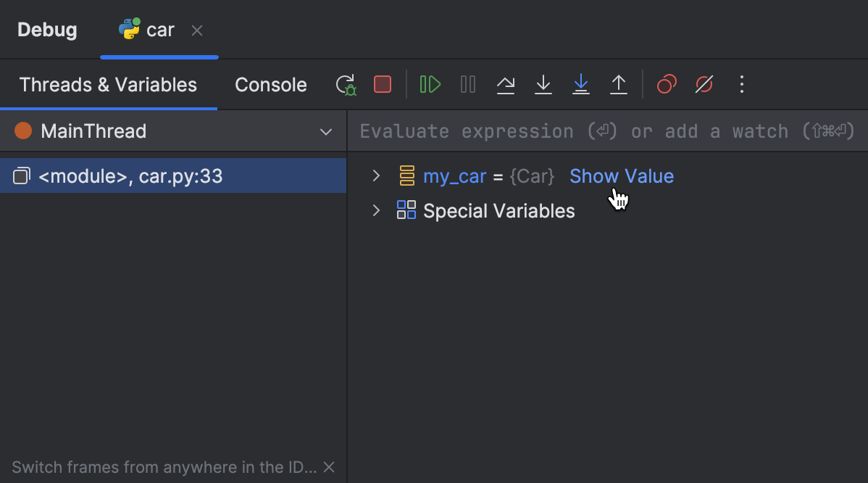Click the Show Value link for my_car
The width and height of the screenshot is (868, 483).
621,176
